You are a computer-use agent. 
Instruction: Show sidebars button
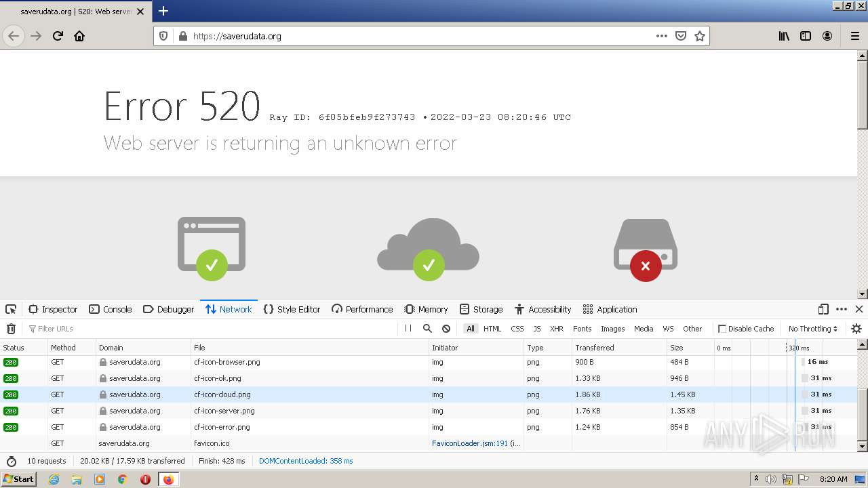806,36
